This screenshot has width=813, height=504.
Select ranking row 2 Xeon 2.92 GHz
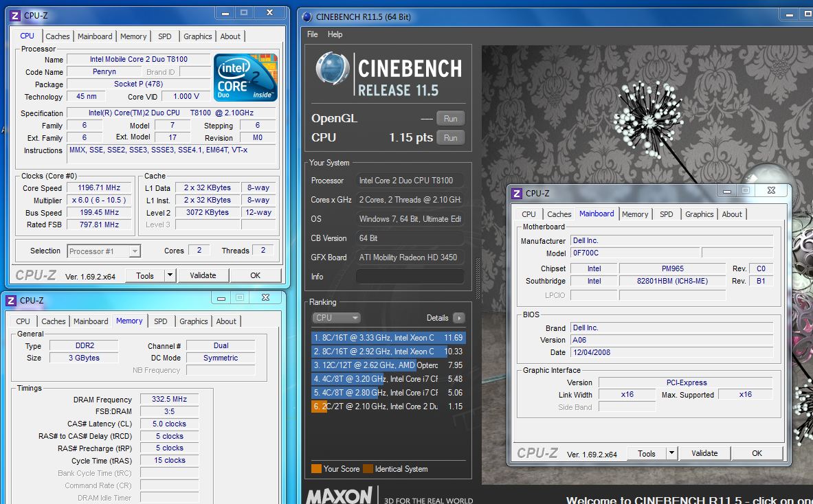[388, 351]
